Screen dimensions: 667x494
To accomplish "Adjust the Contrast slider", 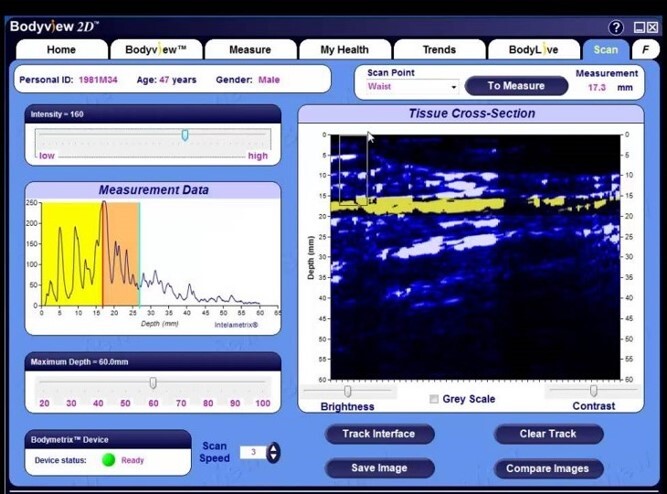I will [x=593, y=390].
